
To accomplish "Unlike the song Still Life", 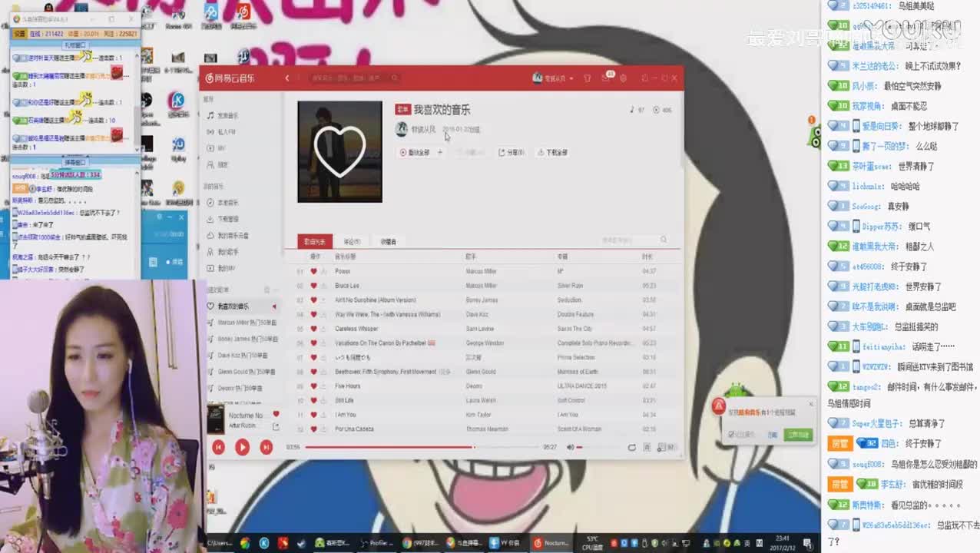I will [x=313, y=401].
